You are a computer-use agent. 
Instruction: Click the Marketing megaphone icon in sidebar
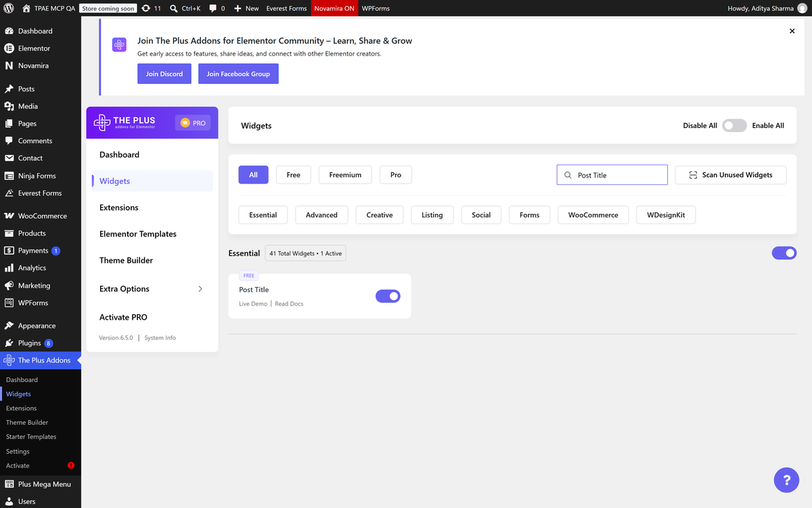point(9,285)
